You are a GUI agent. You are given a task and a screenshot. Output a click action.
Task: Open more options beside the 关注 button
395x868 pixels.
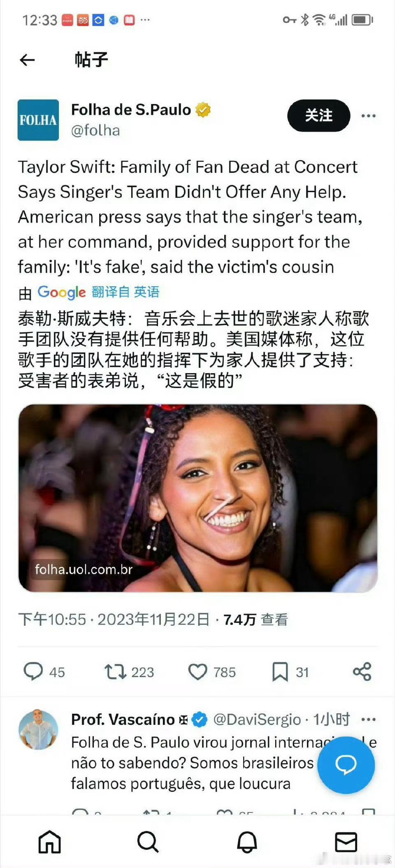(368, 116)
